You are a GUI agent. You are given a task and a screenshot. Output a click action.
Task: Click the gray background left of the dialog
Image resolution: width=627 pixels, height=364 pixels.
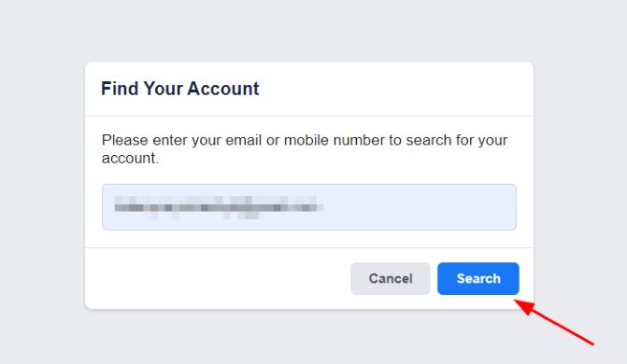42,185
